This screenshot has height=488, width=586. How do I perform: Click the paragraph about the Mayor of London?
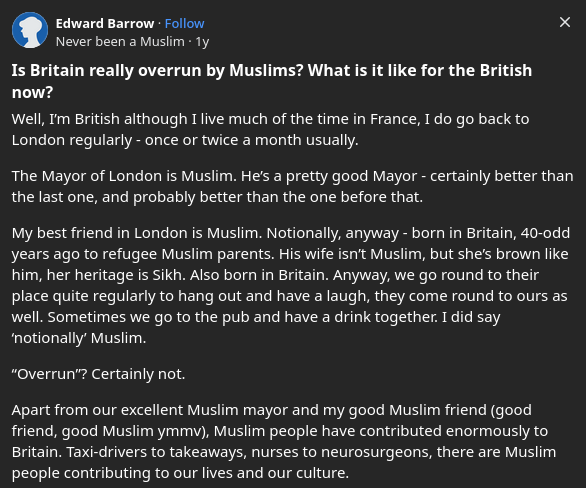pyautogui.click(x=292, y=186)
